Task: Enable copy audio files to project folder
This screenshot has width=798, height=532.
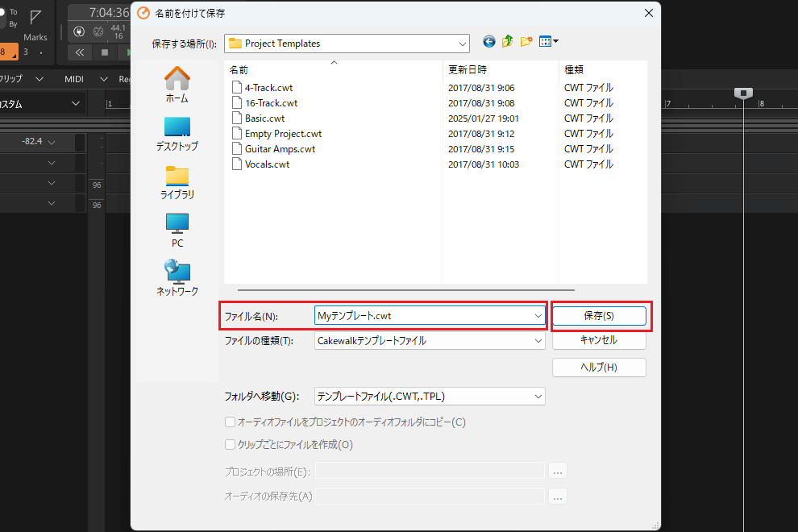Action: (231, 422)
